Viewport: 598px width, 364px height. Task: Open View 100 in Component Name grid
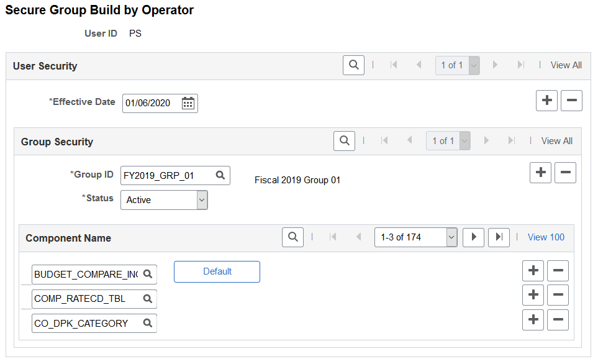point(545,237)
